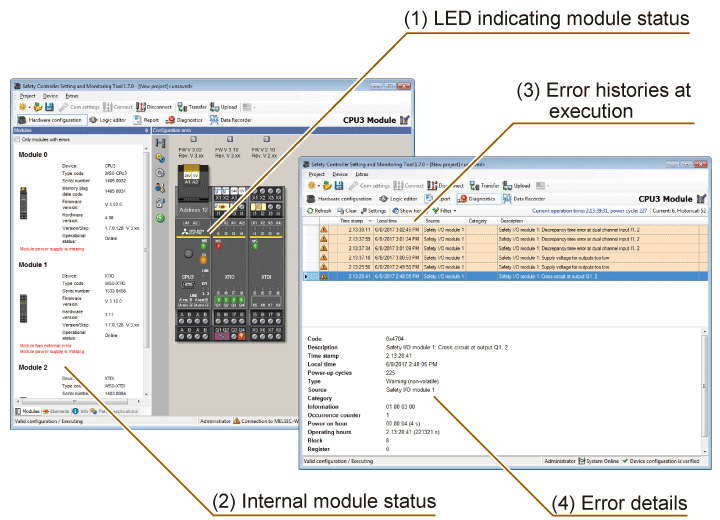Open the Filter dropdown in diagnostics
Viewport: 720px width, 520px height.
pyautogui.click(x=445, y=211)
